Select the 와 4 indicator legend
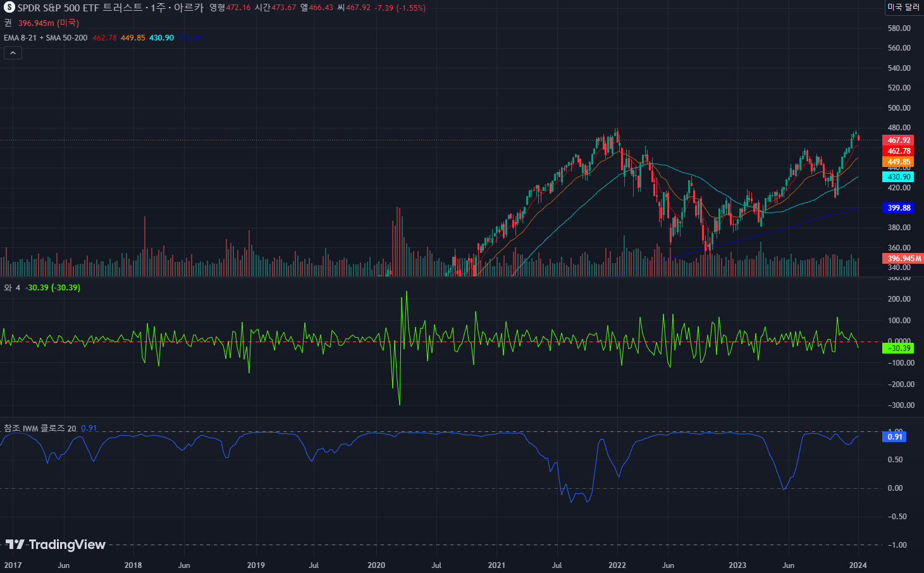Screen dimensions: 924x573 [x=12, y=288]
